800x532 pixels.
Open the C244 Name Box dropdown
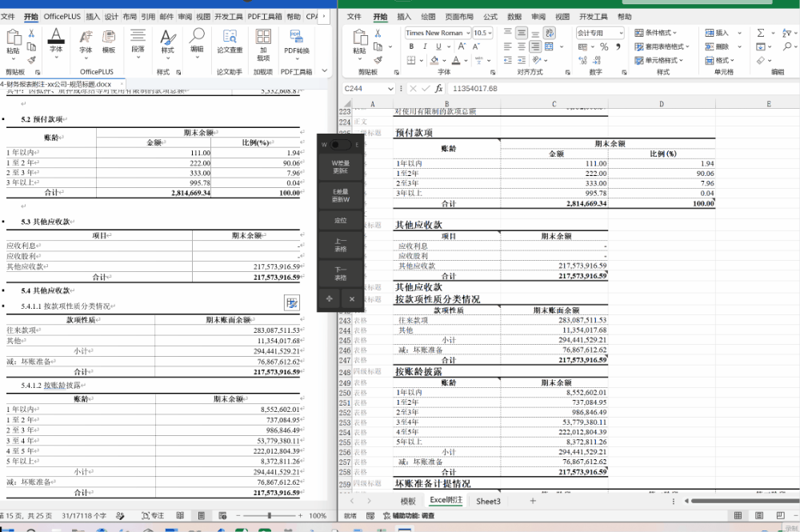[x=390, y=89]
